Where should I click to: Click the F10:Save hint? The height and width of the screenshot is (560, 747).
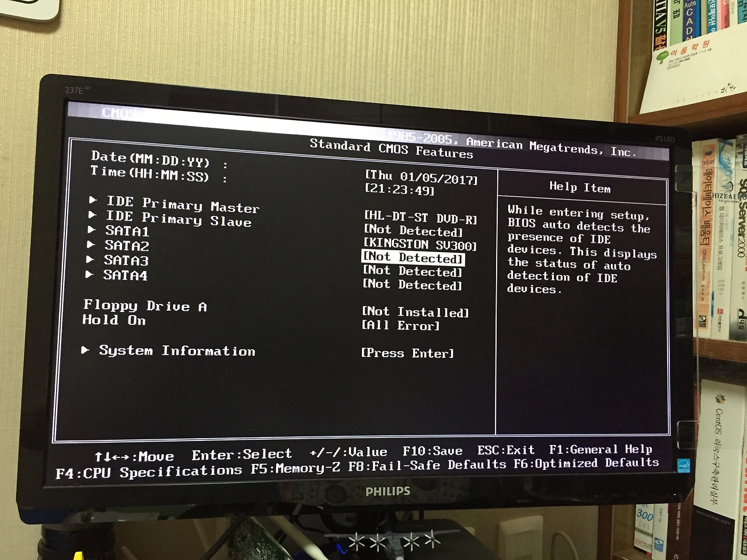[432, 451]
